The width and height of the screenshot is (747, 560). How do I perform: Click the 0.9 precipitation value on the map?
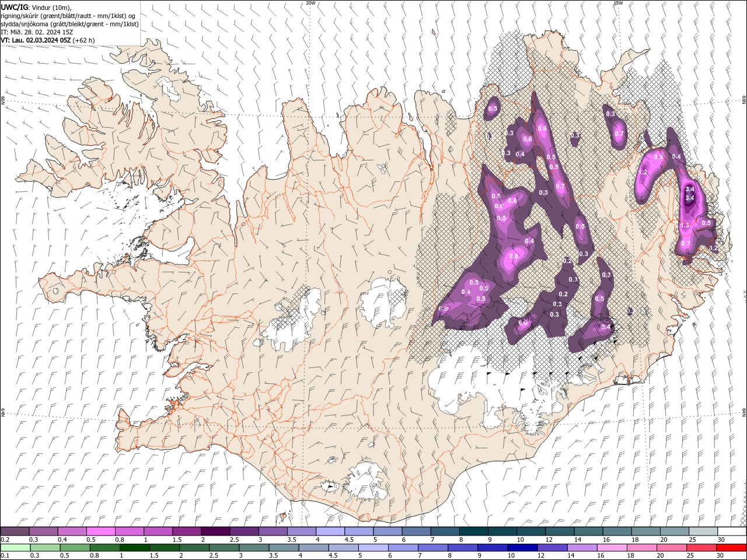click(658, 157)
